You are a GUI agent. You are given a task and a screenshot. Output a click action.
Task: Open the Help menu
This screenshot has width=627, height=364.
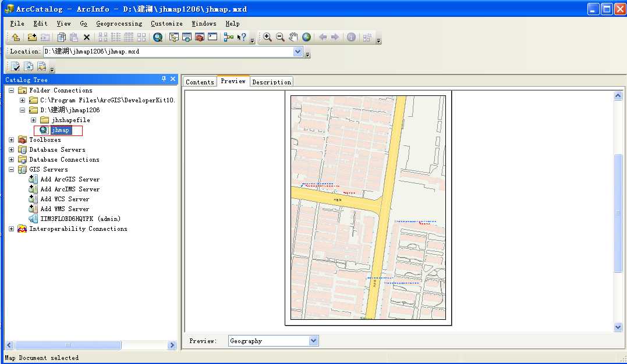click(x=232, y=24)
